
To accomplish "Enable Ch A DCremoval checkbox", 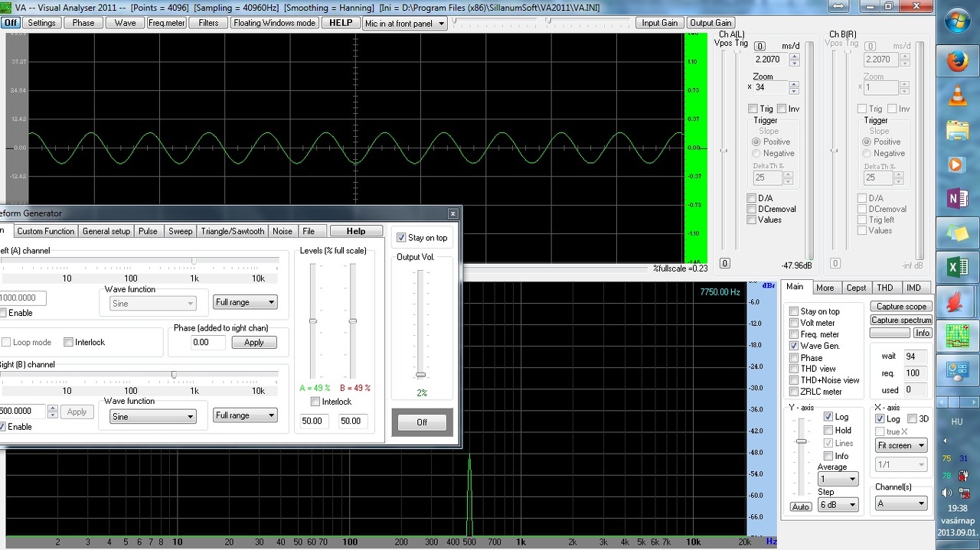I will (x=752, y=209).
